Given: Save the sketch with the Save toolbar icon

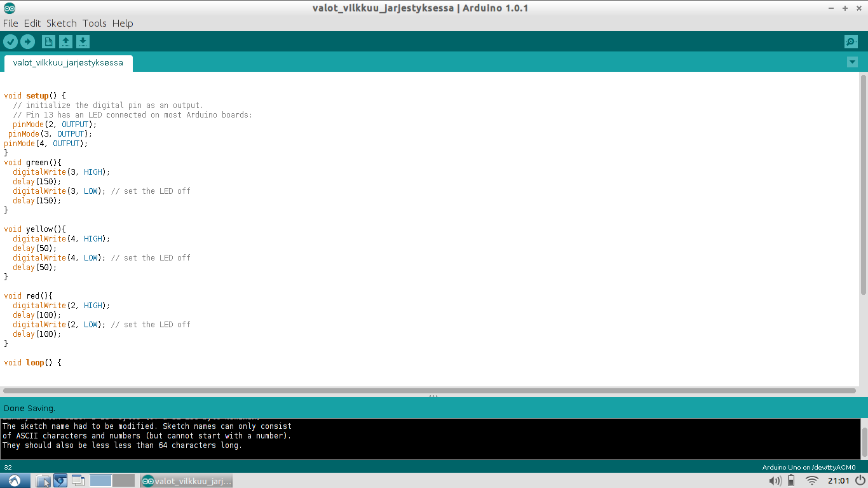Looking at the screenshot, I should [x=83, y=42].
